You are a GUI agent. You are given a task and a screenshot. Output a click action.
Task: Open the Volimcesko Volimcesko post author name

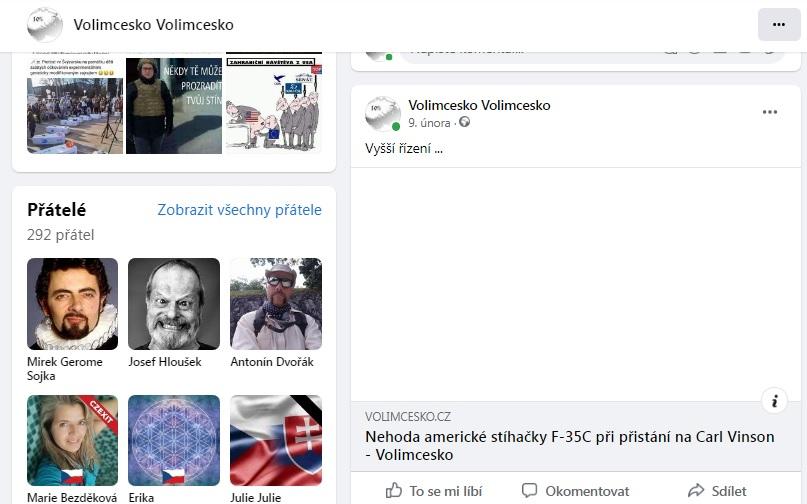click(479, 105)
